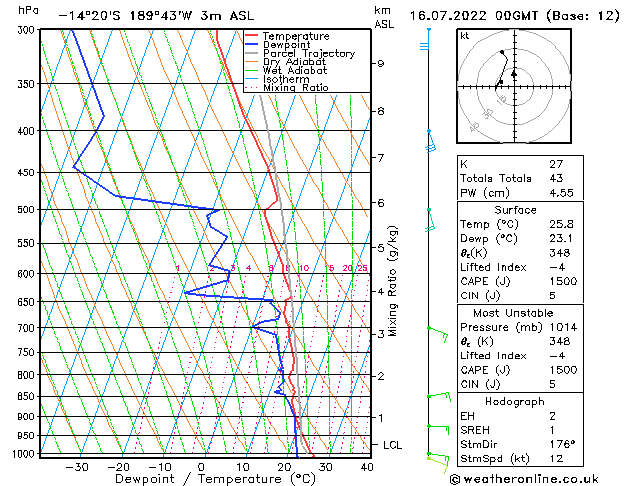Click the 'StmSpd (kt)' row label
The image size is (629, 486).
tap(495, 459)
